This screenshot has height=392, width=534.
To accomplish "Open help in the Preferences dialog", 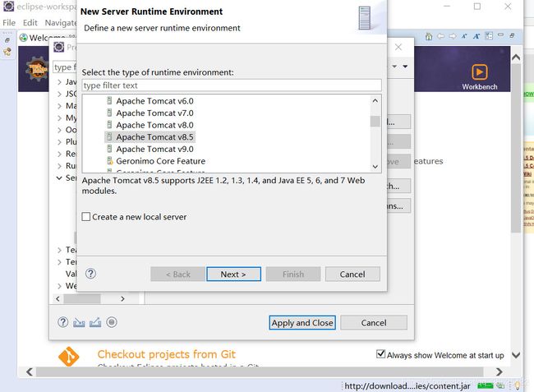I will pyautogui.click(x=63, y=322).
